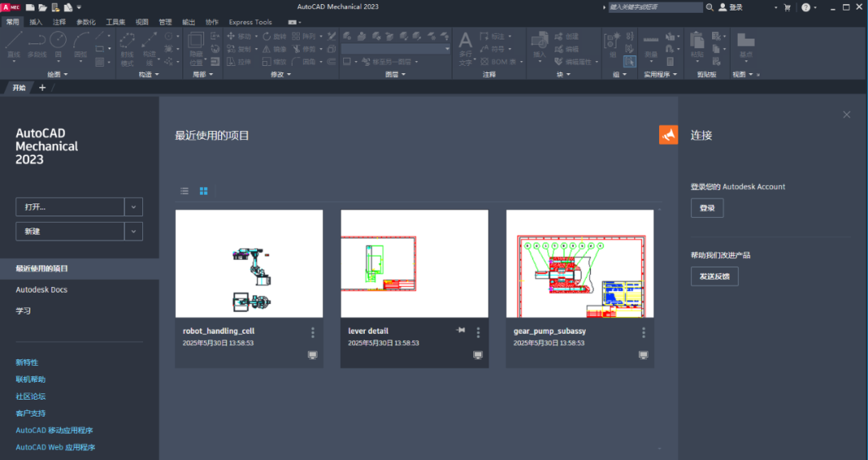Image resolution: width=868 pixels, height=460 pixels.
Task: Open the 新特性 (What's New) link
Action: click(27, 363)
